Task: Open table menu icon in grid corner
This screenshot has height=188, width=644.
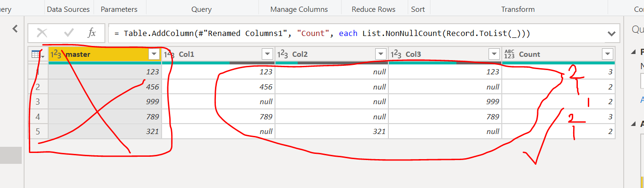Action: click(x=37, y=54)
